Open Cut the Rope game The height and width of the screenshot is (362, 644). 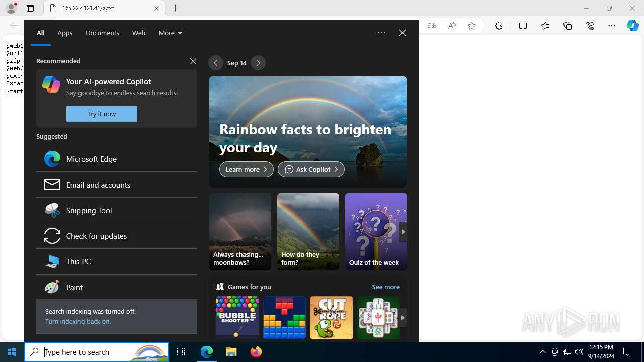(x=332, y=318)
